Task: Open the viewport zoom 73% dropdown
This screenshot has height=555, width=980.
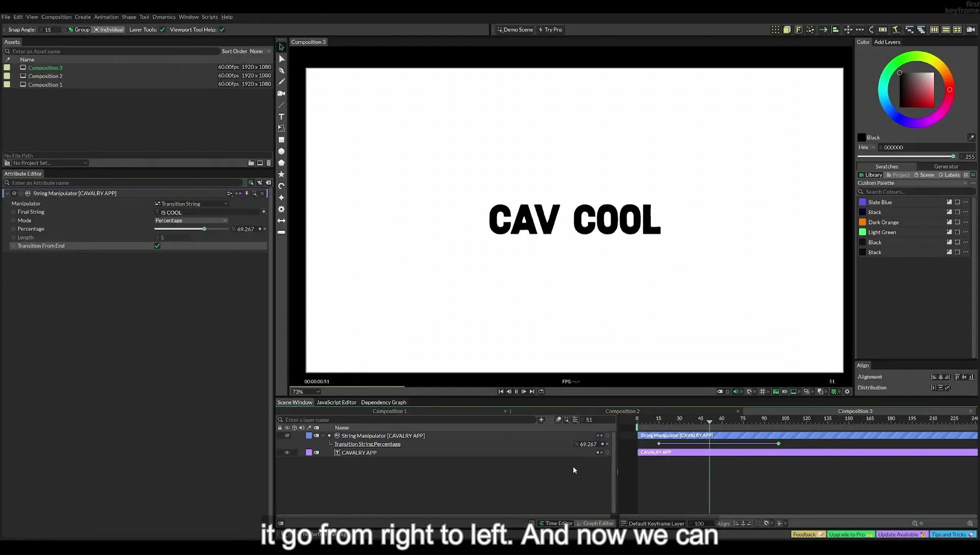Action: pos(306,392)
